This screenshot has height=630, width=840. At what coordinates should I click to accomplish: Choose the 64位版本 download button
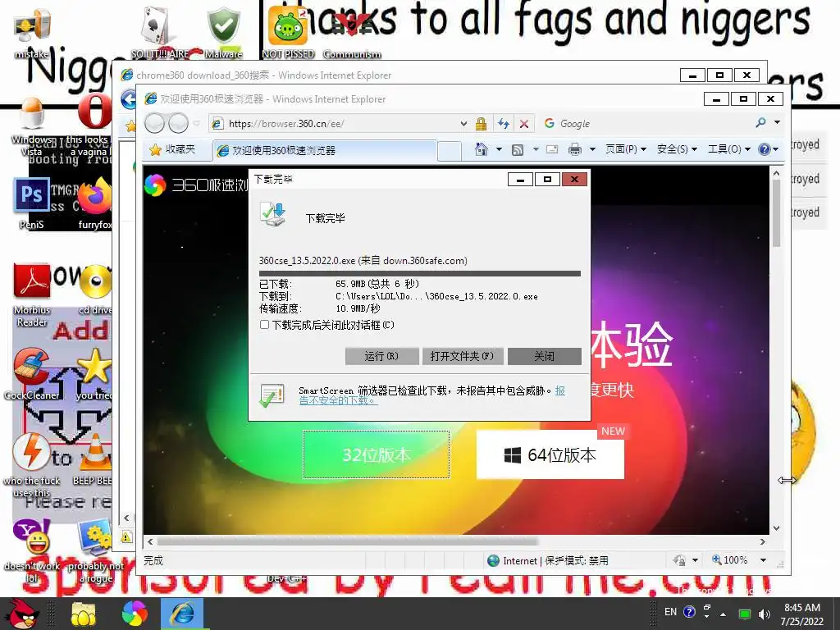pos(550,454)
